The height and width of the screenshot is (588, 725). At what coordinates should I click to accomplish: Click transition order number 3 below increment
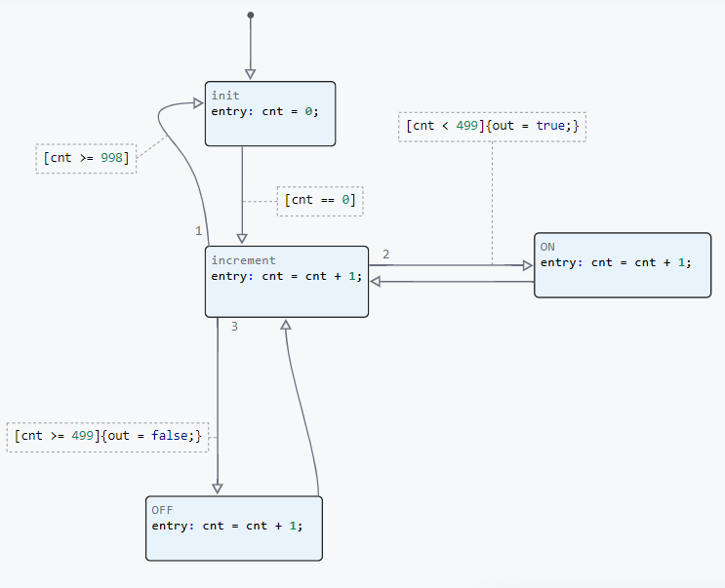(x=234, y=327)
